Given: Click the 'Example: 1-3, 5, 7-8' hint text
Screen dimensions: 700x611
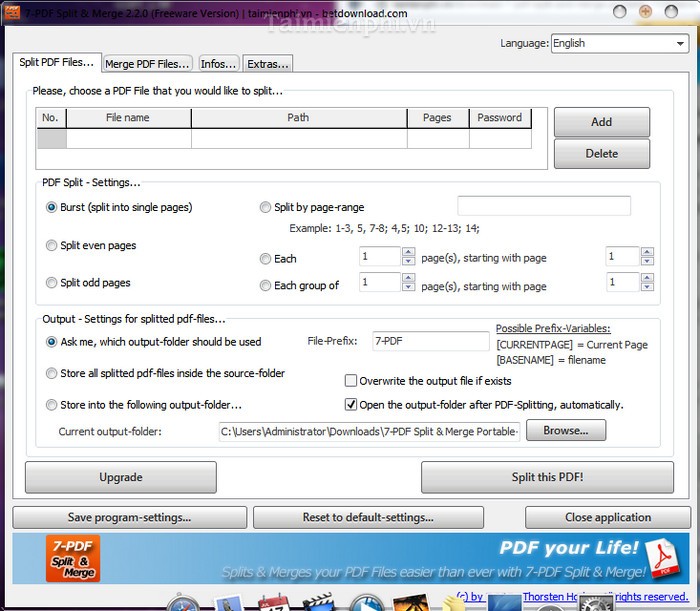Looking at the screenshot, I should tap(384, 229).
